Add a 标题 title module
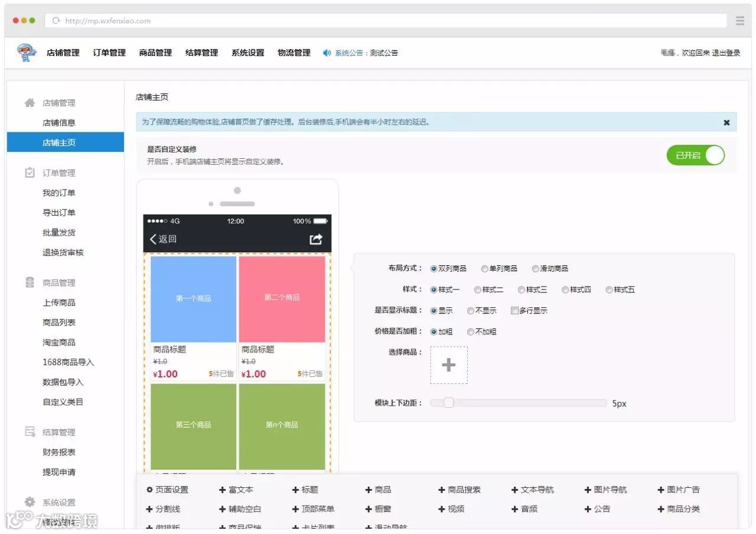This screenshot has height=534, width=756. coord(305,490)
